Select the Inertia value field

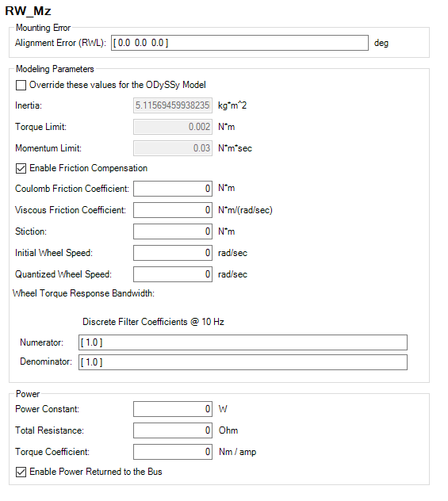173,105
